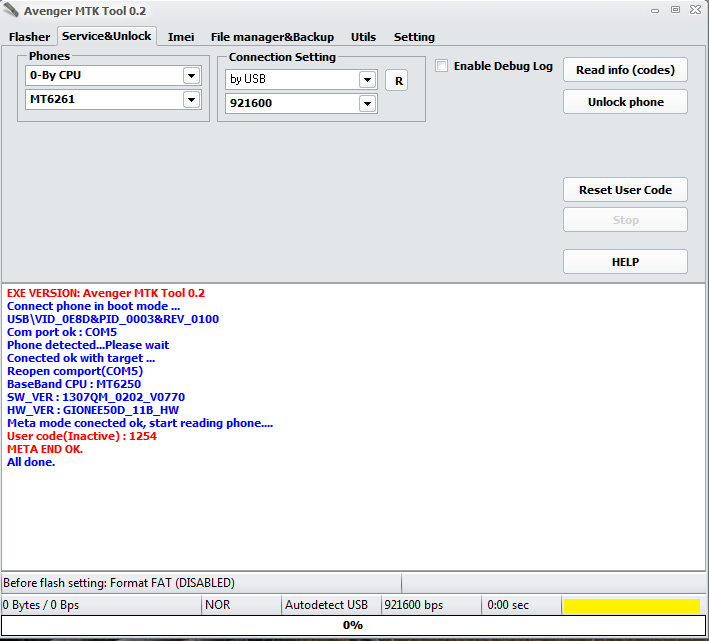The image size is (709, 641).
Task: Click the log line BaseBand CPU : MT6250
Action: (x=74, y=384)
